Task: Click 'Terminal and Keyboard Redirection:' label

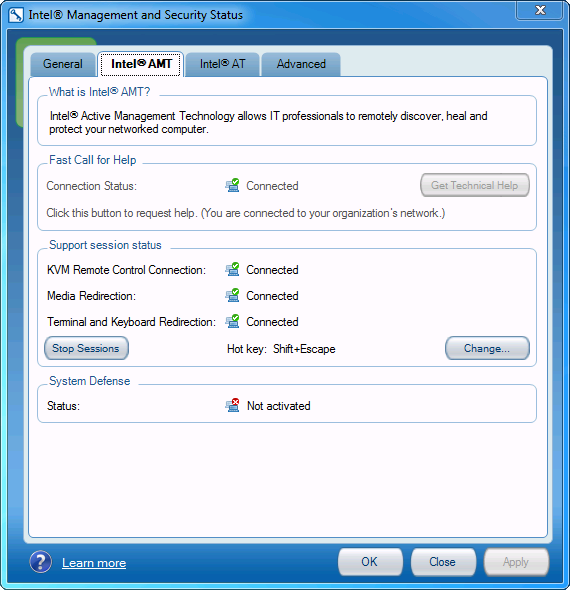Action: [x=131, y=322]
